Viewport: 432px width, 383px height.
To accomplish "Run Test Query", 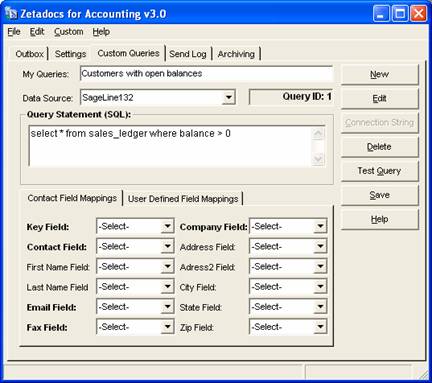I will click(379, 171).
